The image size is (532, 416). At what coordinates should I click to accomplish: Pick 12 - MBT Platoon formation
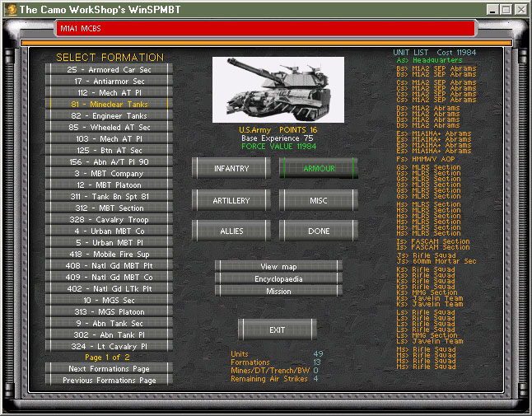(x=109, y=185)
